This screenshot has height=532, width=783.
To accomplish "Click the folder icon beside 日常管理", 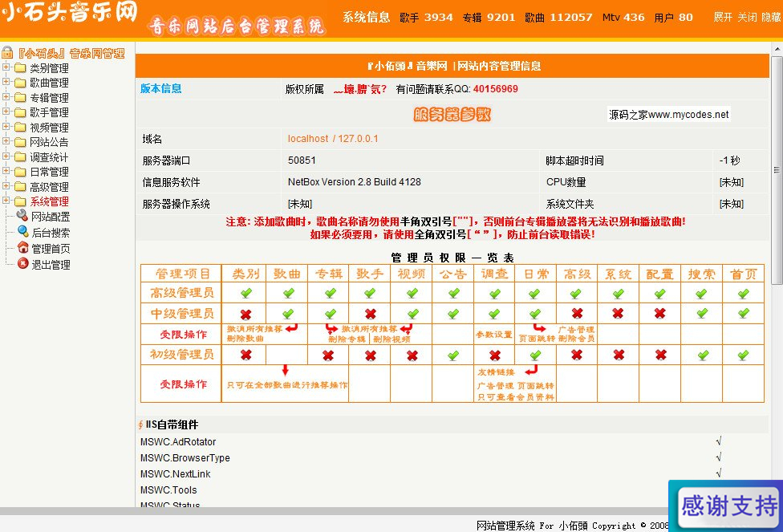I will (20, 172).
